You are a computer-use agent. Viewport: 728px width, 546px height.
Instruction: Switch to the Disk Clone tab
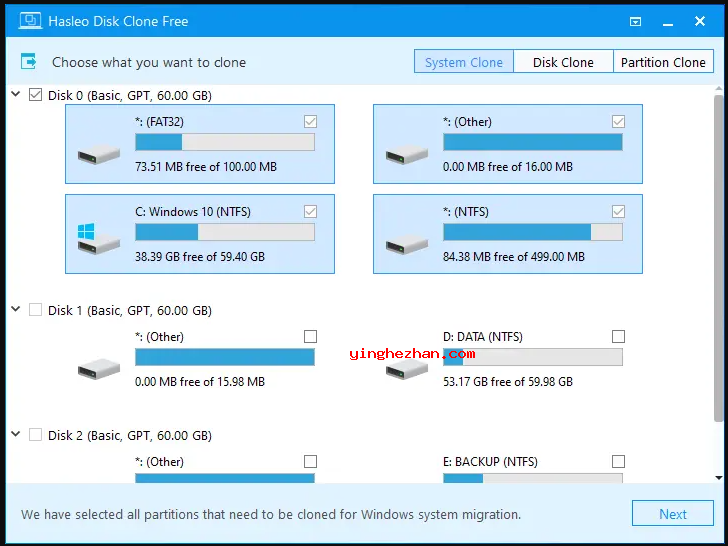(563, 62)
